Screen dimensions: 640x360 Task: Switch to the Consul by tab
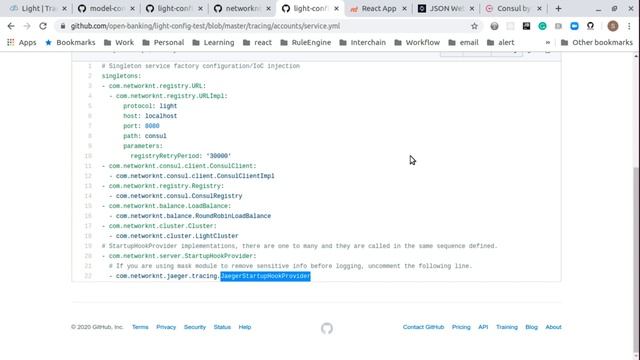coord(513,9)
